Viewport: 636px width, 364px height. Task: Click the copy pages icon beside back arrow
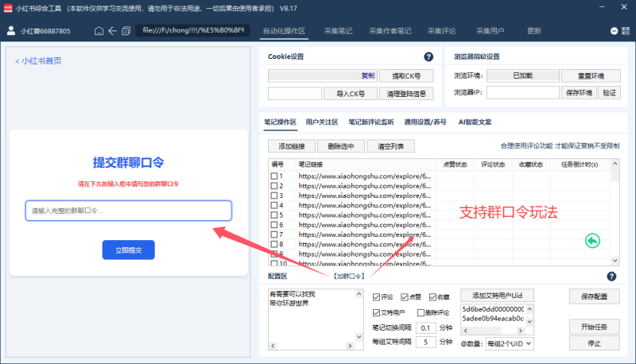(x=126, y=31)
